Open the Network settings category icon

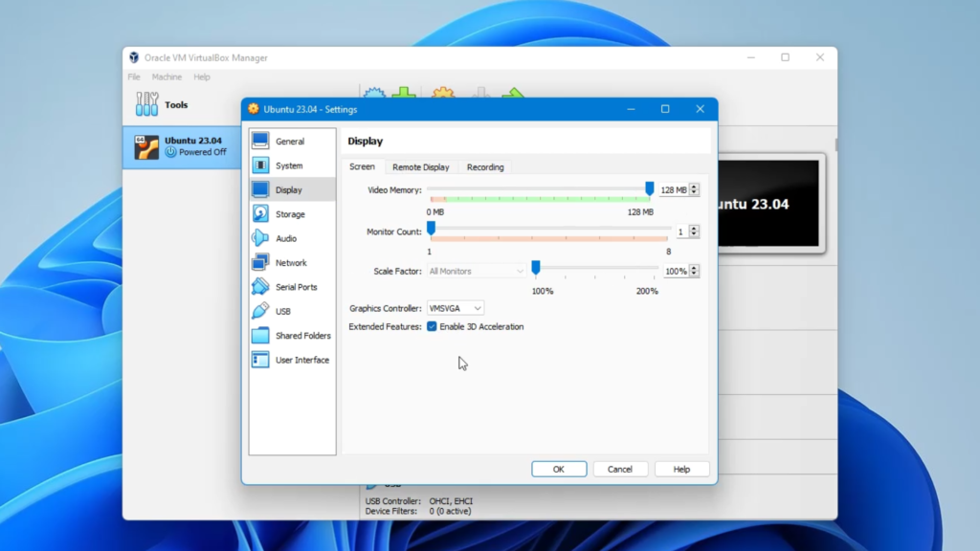click(x=260, y=262)
